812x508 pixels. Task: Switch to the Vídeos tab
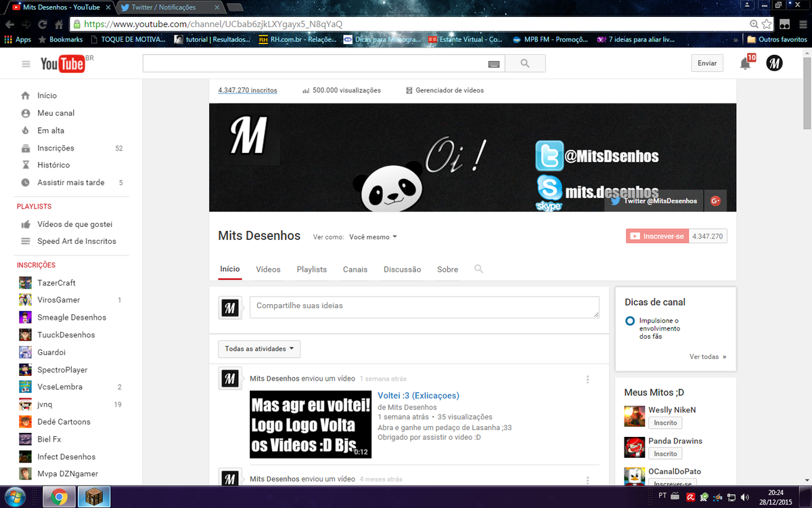[x=268, y=269]
